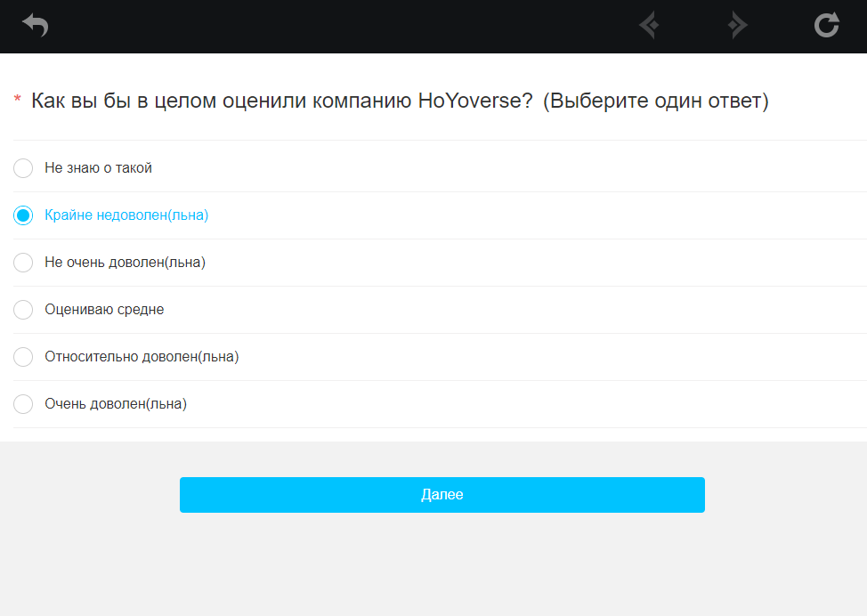Screen dimensions: 867x616
Task: Select "Не знаю о такой" radio option
Action: pyautogui.click(x=23, y=168)
